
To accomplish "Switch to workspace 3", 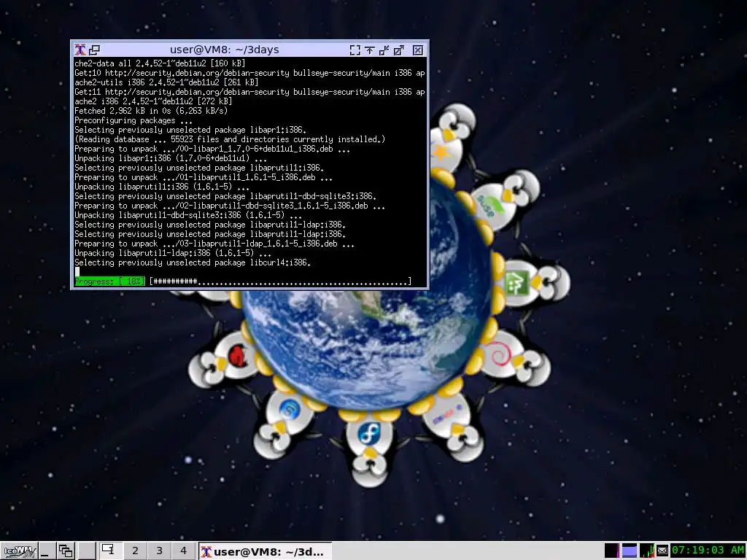I will 159,551.
